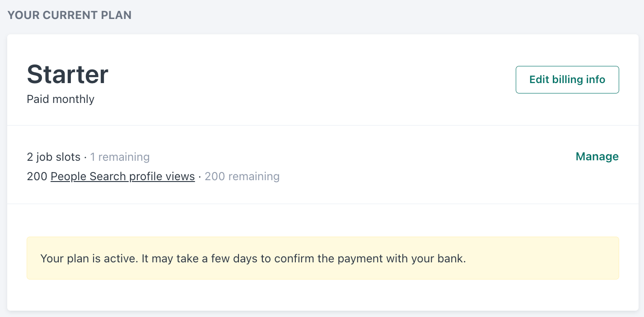Open the People Search profile views link
Screen dimensions: 644x317
click(x=122, y=177)
